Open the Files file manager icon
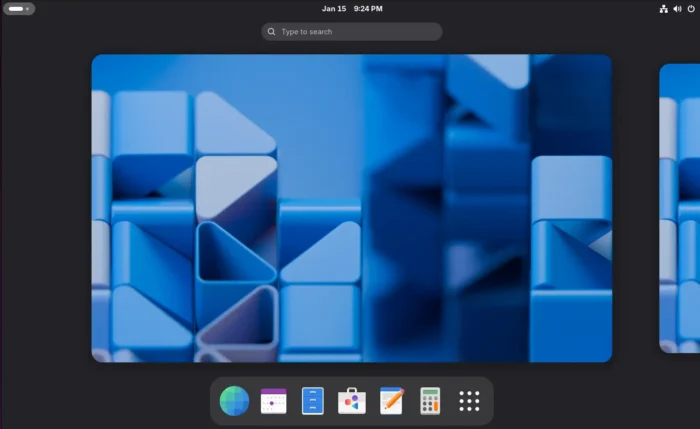The width and height of the screenshot is (700, 429). pyautogui.click(x=313, y=401)
